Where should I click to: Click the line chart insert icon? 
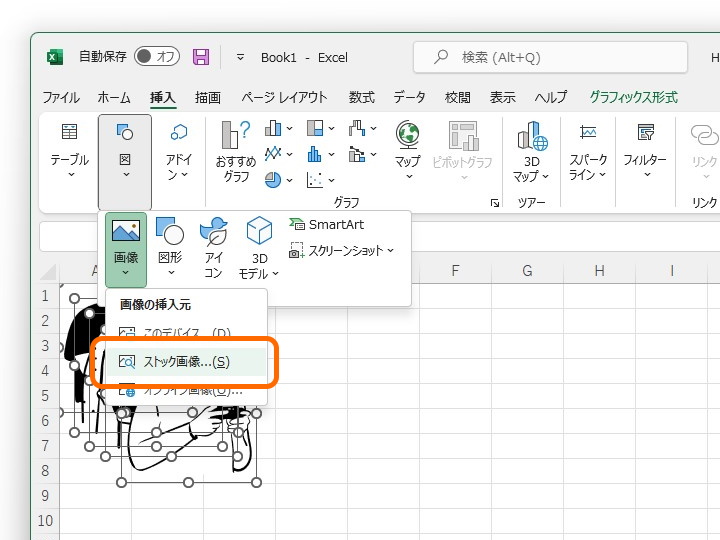[273, 153]
